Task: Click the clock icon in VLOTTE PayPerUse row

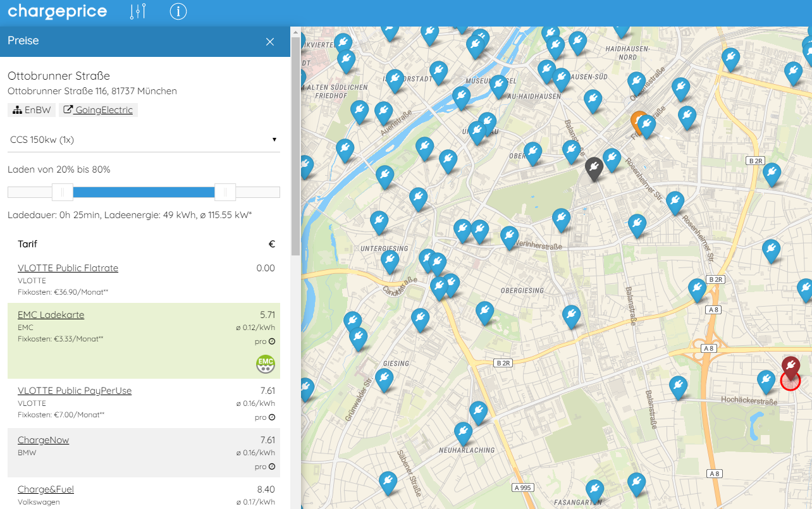Action: click(x=272, y=417)
